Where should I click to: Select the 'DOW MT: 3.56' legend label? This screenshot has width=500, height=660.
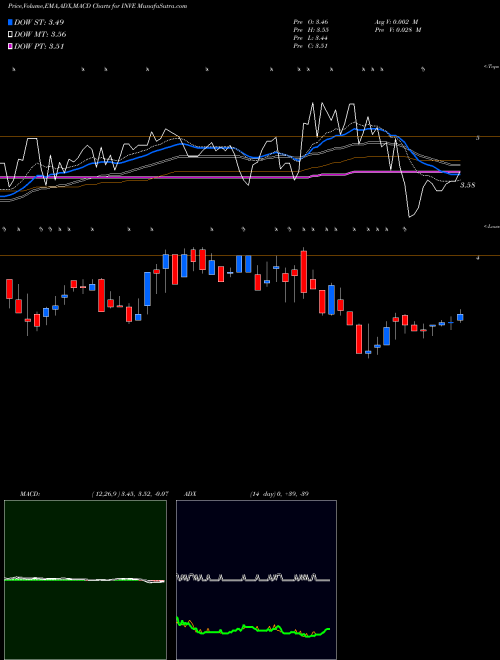[40, 35]
